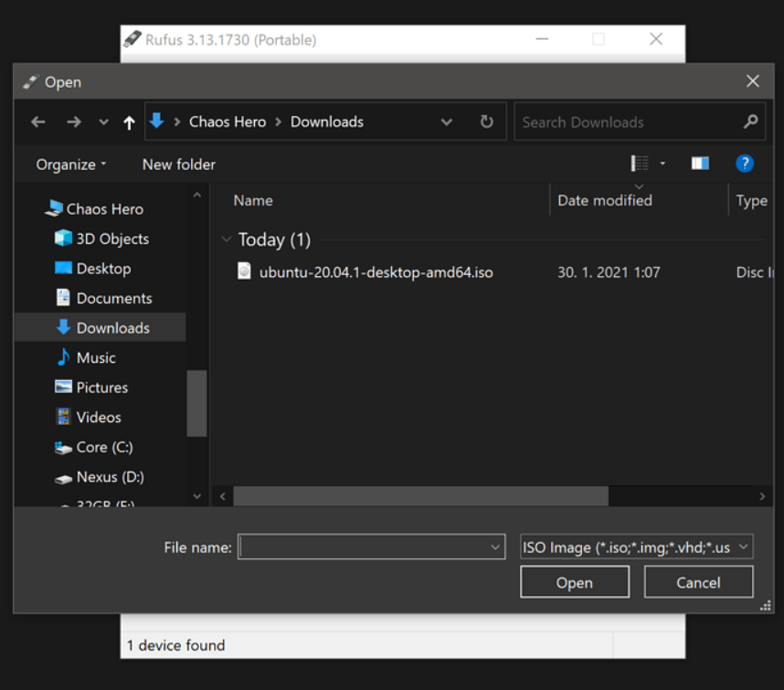784x690 pixels.
Task: Click the Chaos Hero computer icon
Action: (54, 208)
